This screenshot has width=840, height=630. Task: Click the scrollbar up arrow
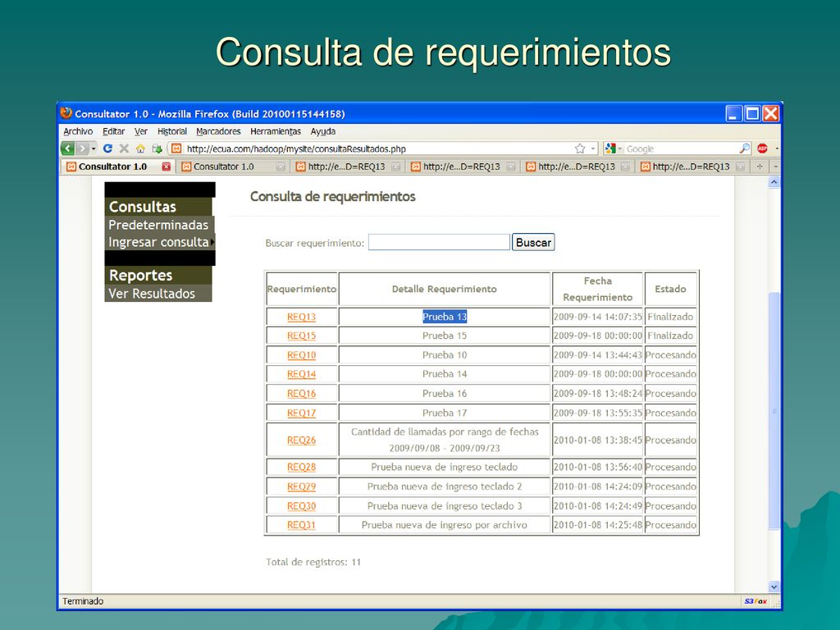774,182
